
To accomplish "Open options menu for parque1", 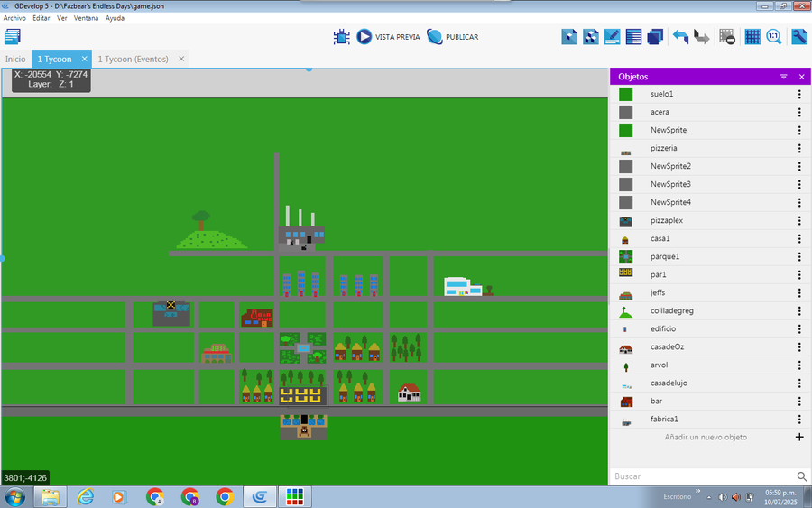I will pos(799,256).
